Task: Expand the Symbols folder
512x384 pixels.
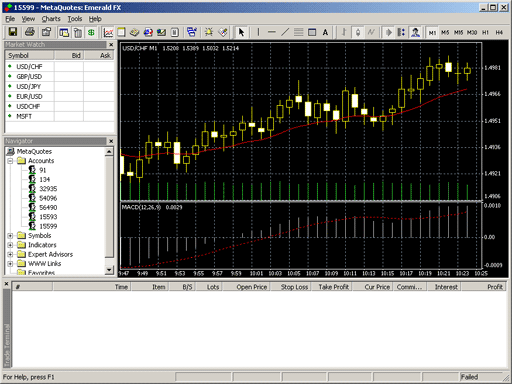Action: [10, 236]
